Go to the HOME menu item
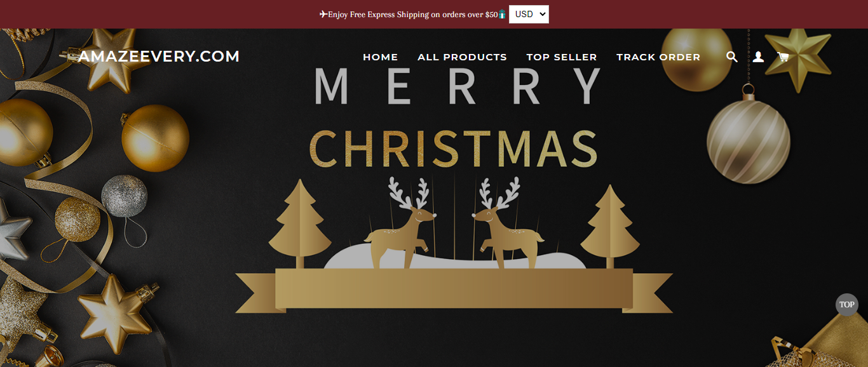868x367 pixels. [x=381, y=57]
